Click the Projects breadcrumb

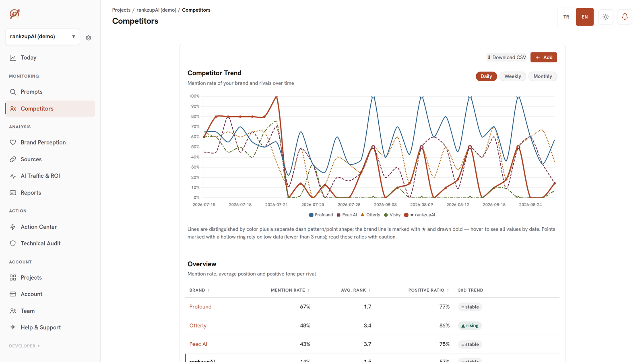pyautogui.click(x=121, y=10)
